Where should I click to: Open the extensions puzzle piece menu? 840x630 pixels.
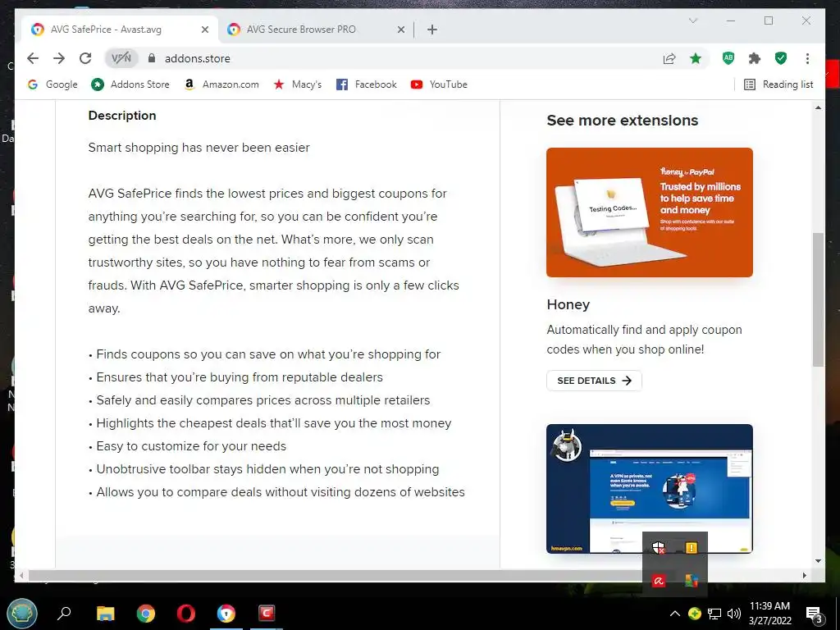coord(755,58)
